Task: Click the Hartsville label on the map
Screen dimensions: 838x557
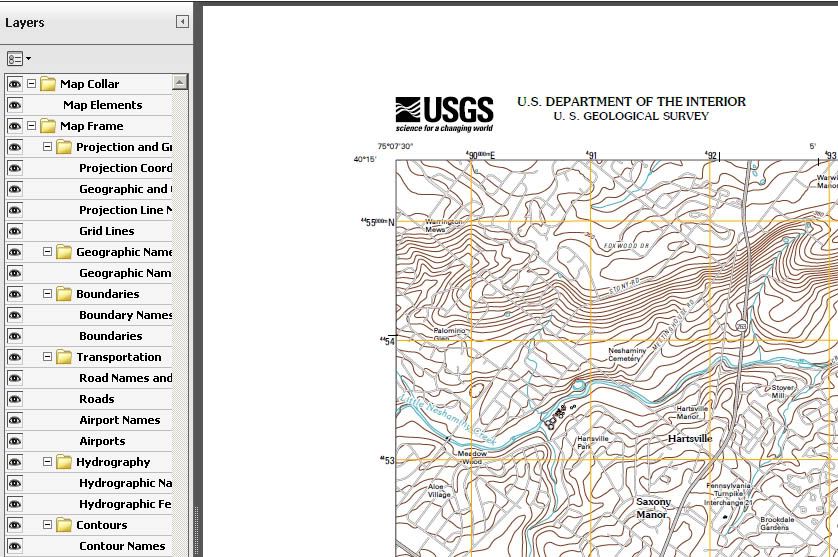Action: [x=690, y=438]
